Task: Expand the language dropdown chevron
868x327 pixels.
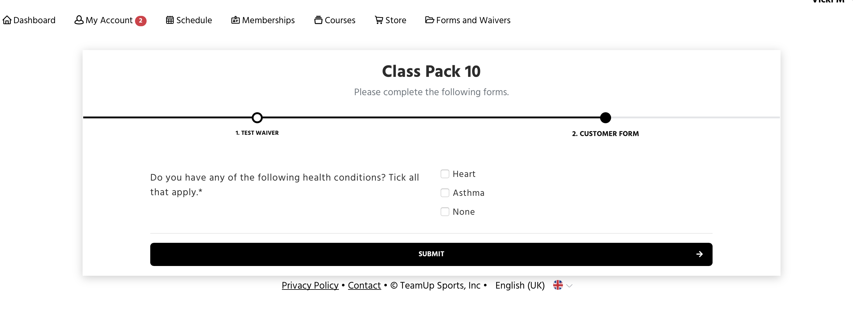Action: [x=569, y=286]
